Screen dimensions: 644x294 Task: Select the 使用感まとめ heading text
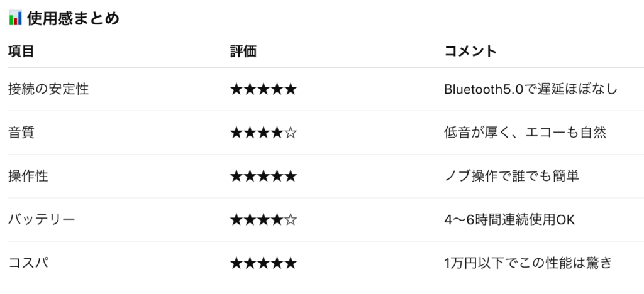(73, 18)
